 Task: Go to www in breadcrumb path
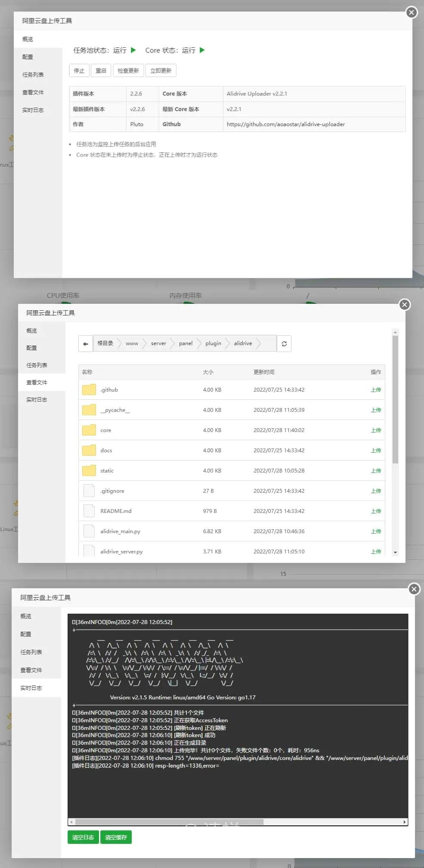coord(132,343)
